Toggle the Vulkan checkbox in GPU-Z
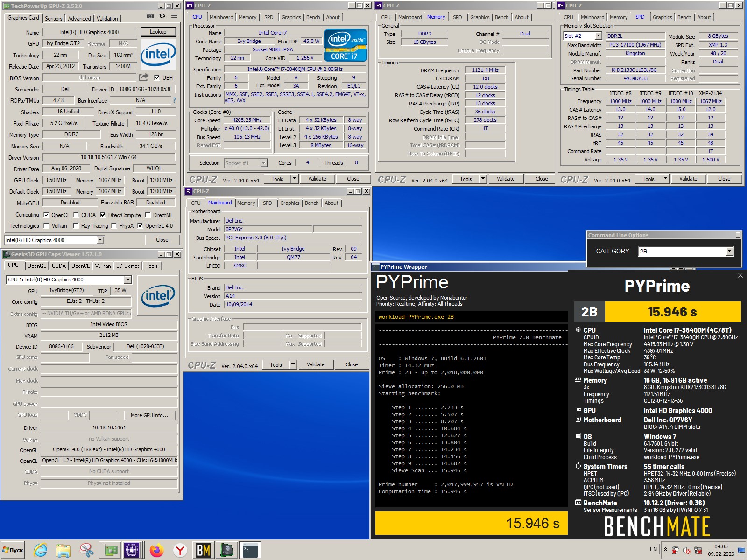The width and height of the screenshot is (747, 560). pos(46,226)
